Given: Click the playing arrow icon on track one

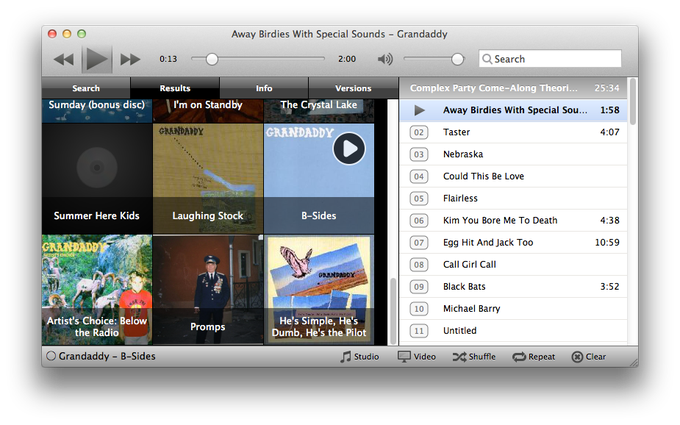Looking at the screenshot, I should pos(419,110).
